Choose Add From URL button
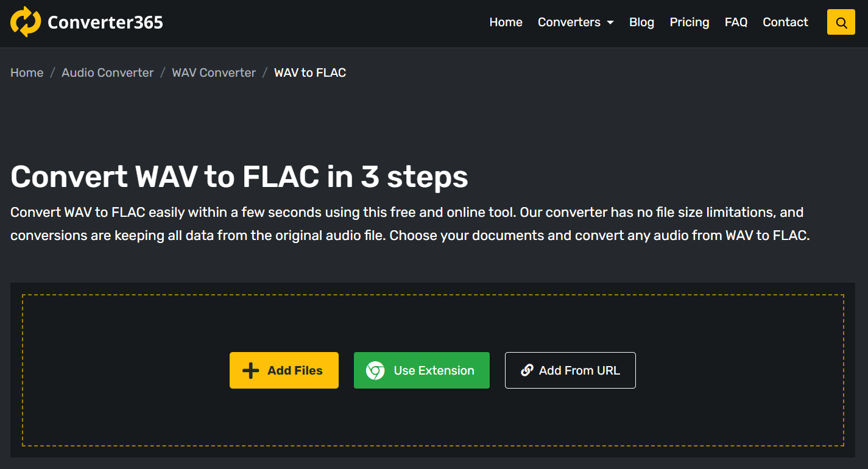 [579, 370]
